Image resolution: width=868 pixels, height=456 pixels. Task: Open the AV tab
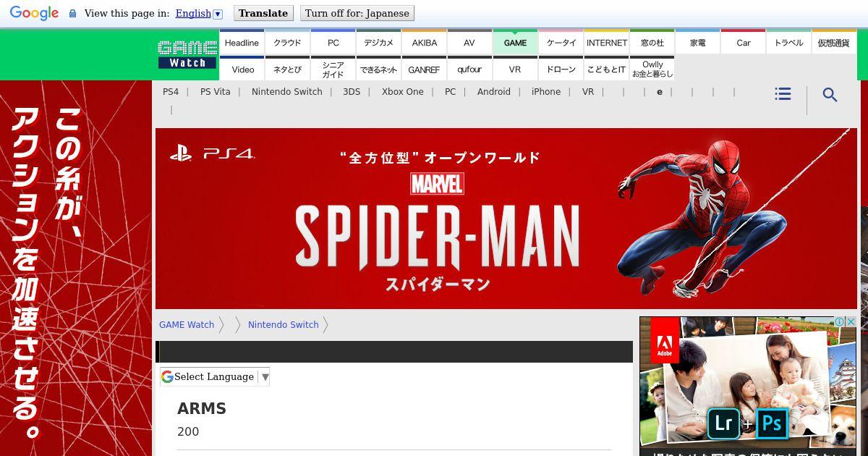click(469, 43)
